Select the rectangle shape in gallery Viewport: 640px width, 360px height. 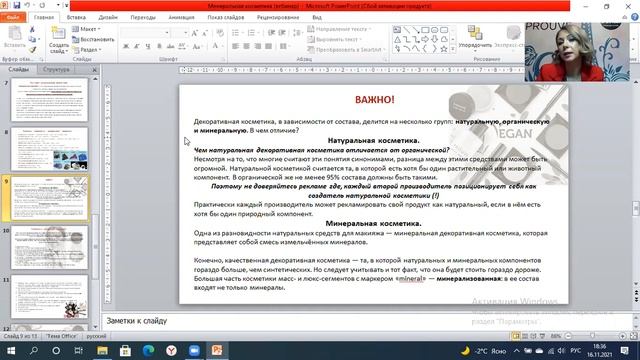point(425,30)
